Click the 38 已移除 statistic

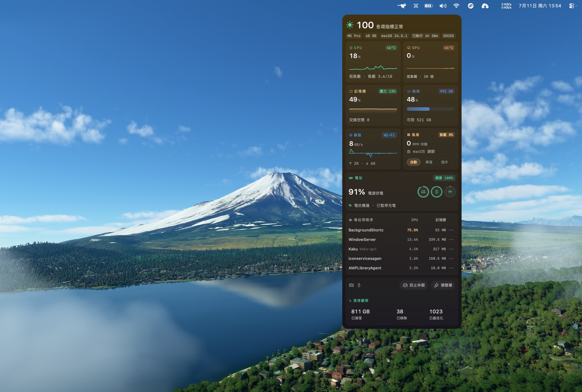point(401,314)
